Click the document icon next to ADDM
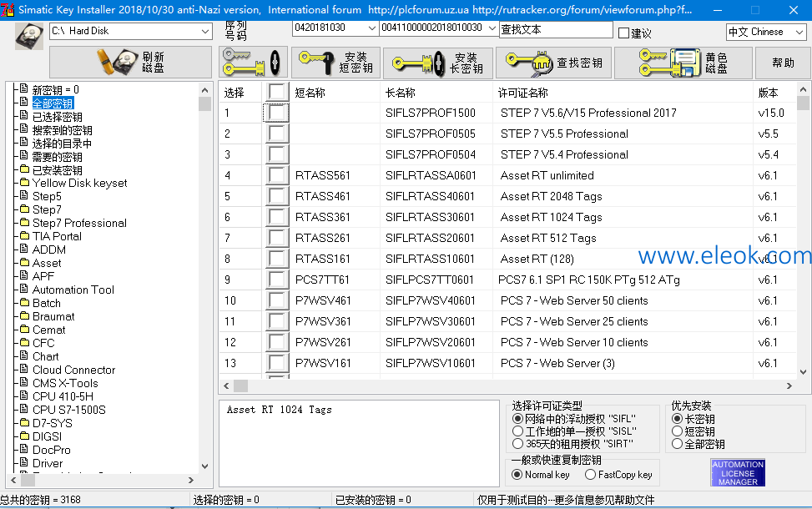Image resolution: width=812 pixels, height=509 pixels. tap(24, 249)
